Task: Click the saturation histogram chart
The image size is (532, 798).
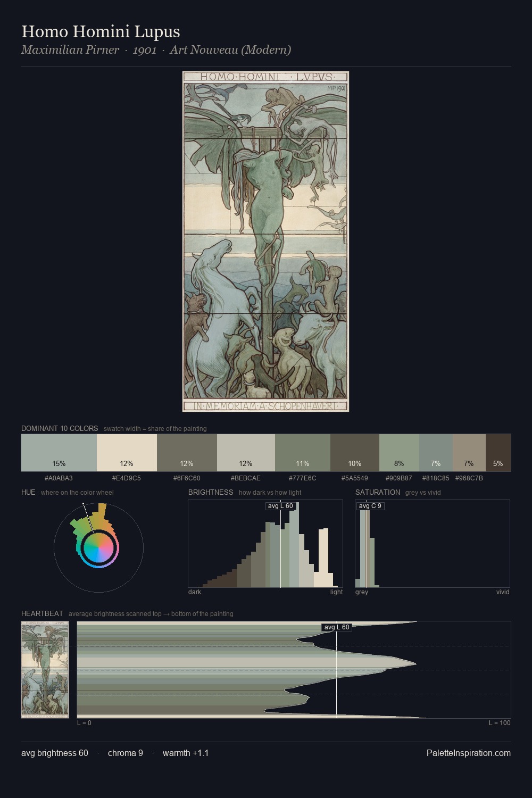Action: (x=433, y=544)
